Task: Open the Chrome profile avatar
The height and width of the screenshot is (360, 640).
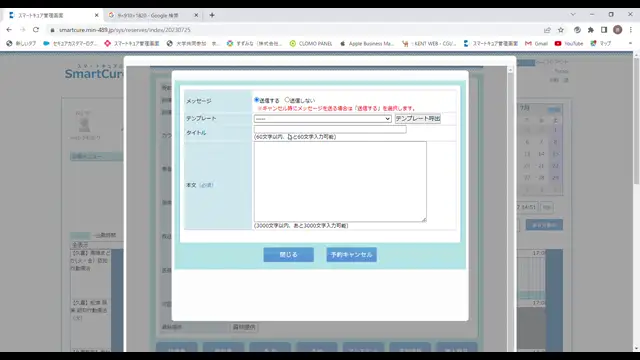Action: [x=618, y=30]
